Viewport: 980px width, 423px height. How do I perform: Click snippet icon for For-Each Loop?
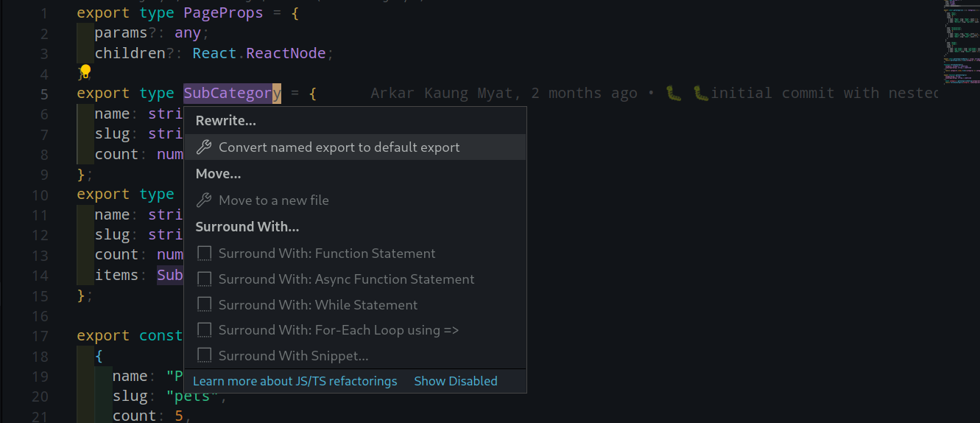(x=204, y=330)
